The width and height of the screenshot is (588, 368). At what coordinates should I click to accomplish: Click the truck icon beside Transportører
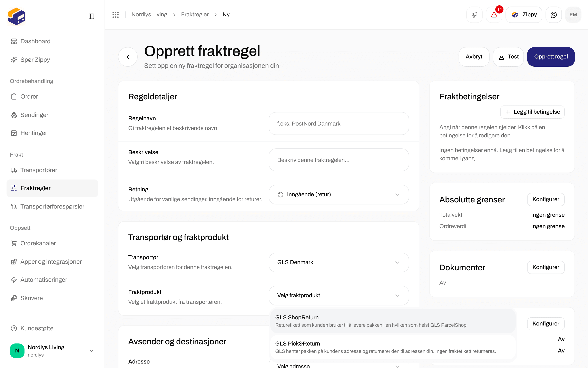click(x=14, y=170)
